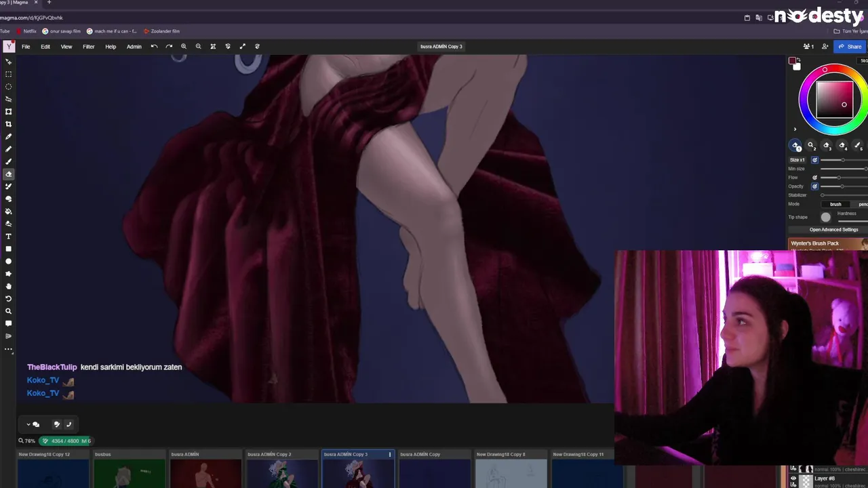Expand the color panel arrow
868x488 pixels.
[795, 129]
